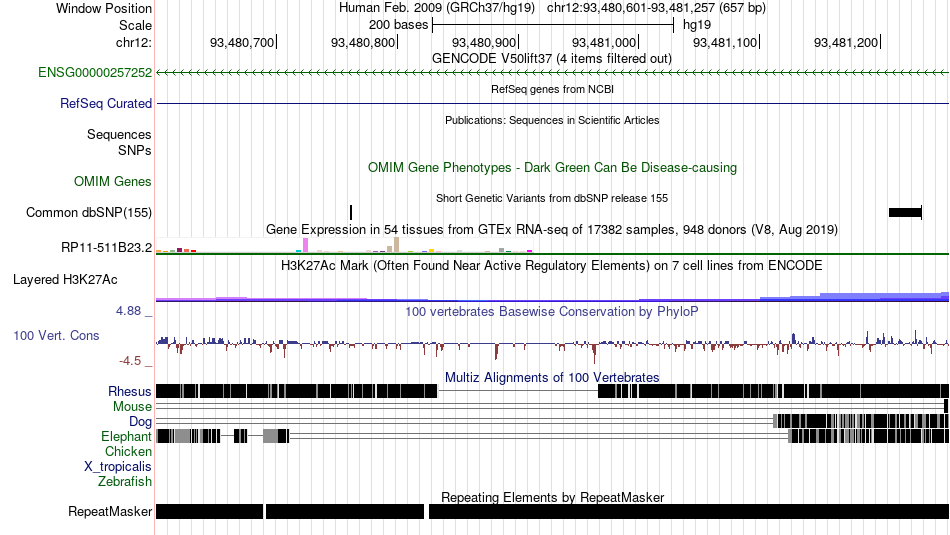Click the ENSG00000257252 gene label

pos(95,73)
